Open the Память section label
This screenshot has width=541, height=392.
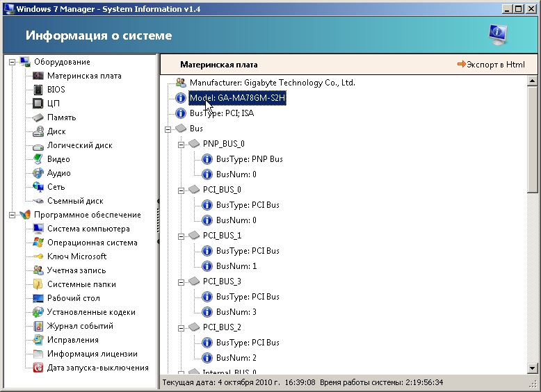[x=61, y=117]
